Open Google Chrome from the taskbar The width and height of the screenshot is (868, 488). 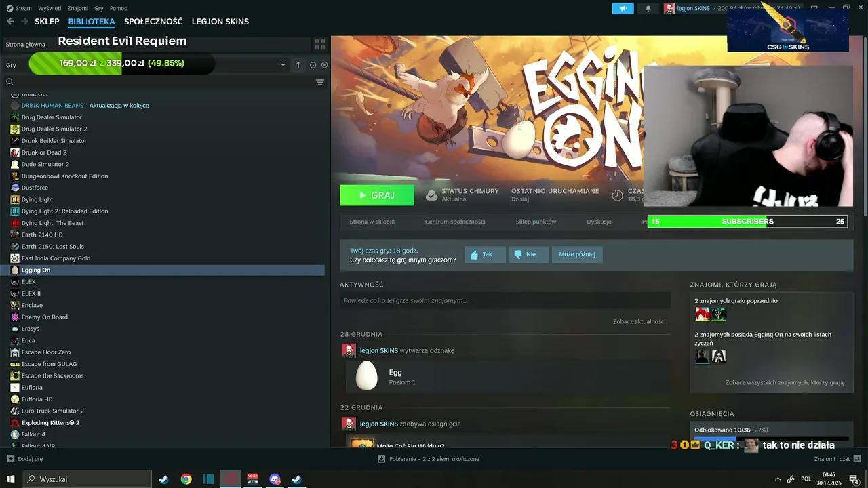(x=186, y=479)
